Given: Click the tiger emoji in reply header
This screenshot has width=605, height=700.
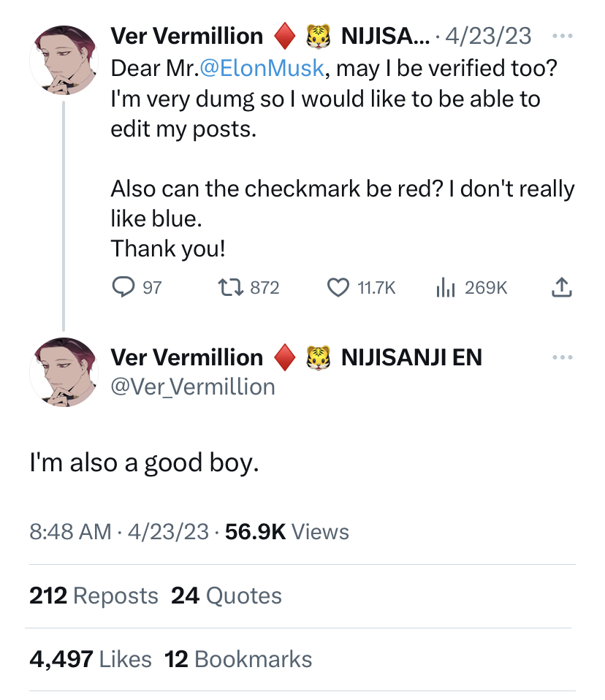Looking at the screenshot, I should coord(318,357).
